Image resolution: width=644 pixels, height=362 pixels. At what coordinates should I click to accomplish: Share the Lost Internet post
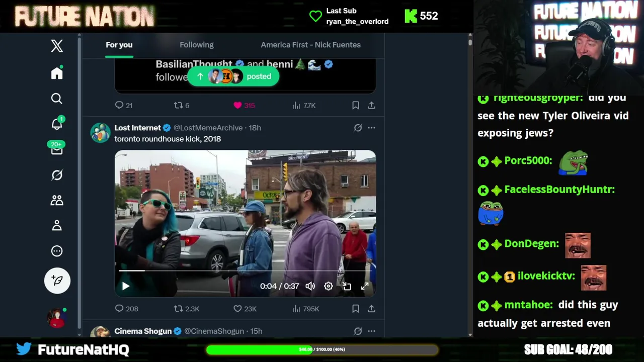coord(371,309)
